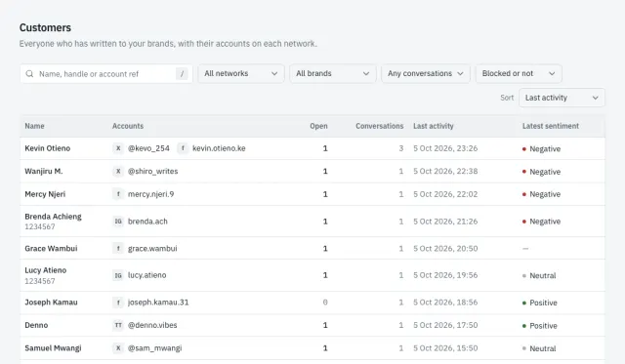Open customer Grace Wambui
The height and width of the screenshot is (364, 625).
tap(51, 249)
